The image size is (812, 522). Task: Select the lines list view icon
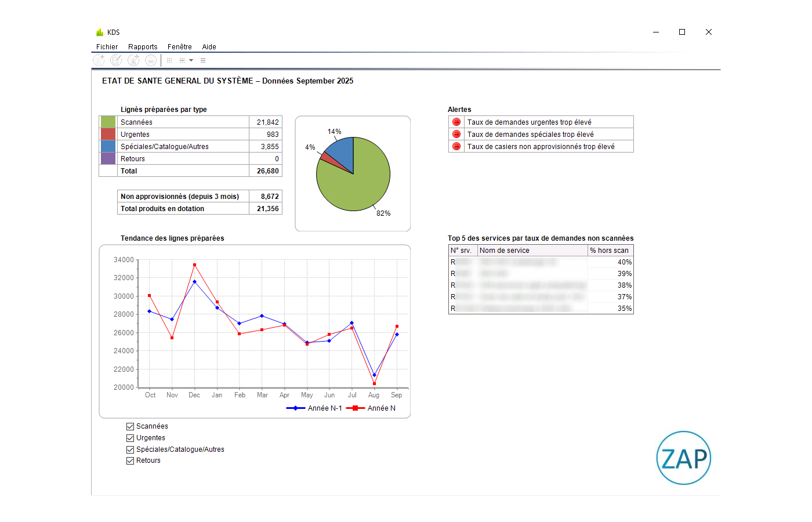[x=203, y=60]
